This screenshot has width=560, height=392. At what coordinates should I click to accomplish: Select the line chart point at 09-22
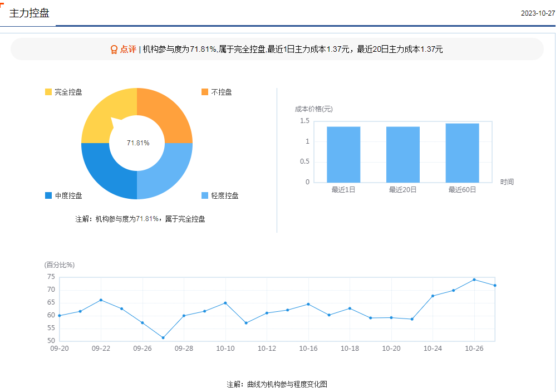tap(101, 300)
